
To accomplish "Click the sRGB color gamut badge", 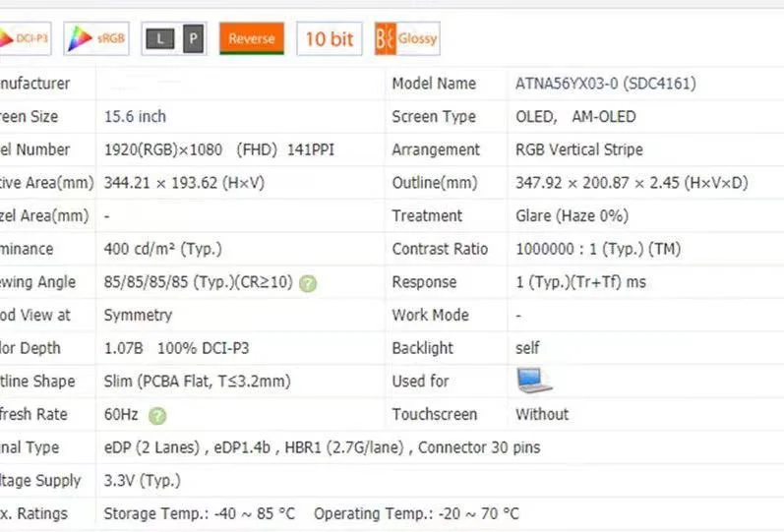I will [96, 38].
